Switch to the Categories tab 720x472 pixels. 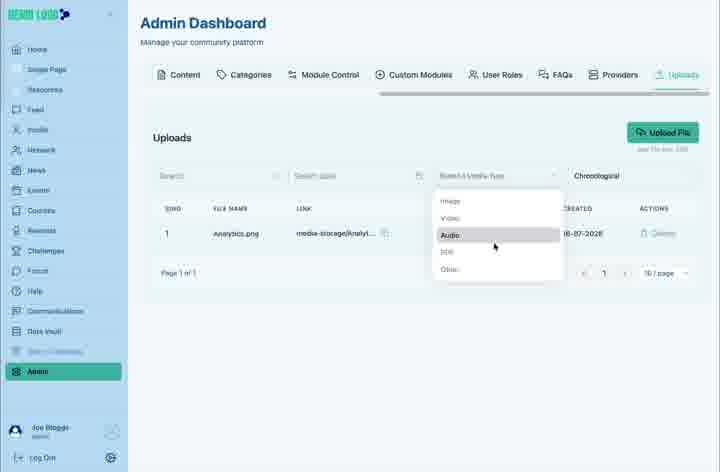(244, 75)
